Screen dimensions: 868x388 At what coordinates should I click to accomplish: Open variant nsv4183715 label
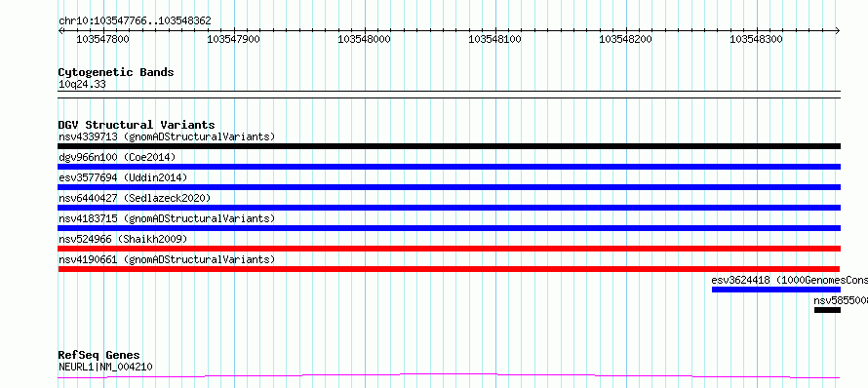(x=167, y=218)
